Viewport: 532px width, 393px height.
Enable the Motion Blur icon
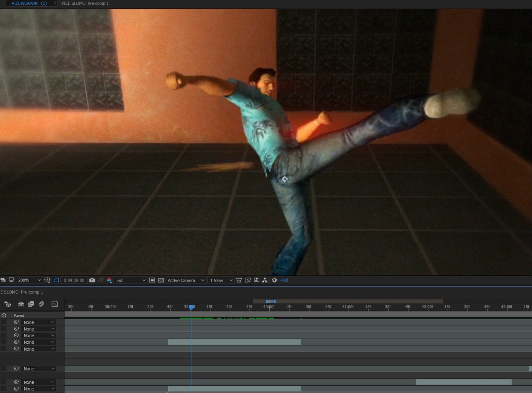pos(42,304)
